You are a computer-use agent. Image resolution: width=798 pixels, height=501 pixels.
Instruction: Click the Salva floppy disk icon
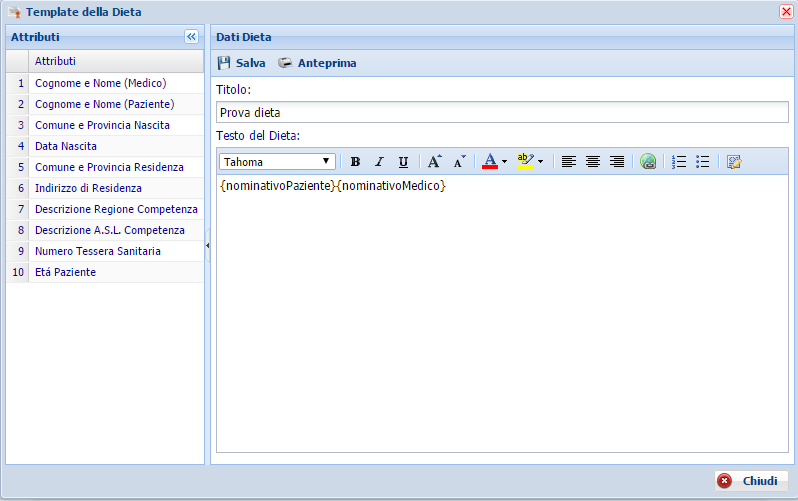(x=223, y=63)
